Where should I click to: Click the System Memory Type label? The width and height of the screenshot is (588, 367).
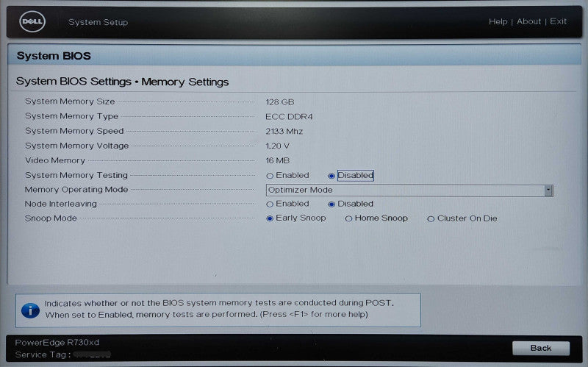[x=71, y=116]
